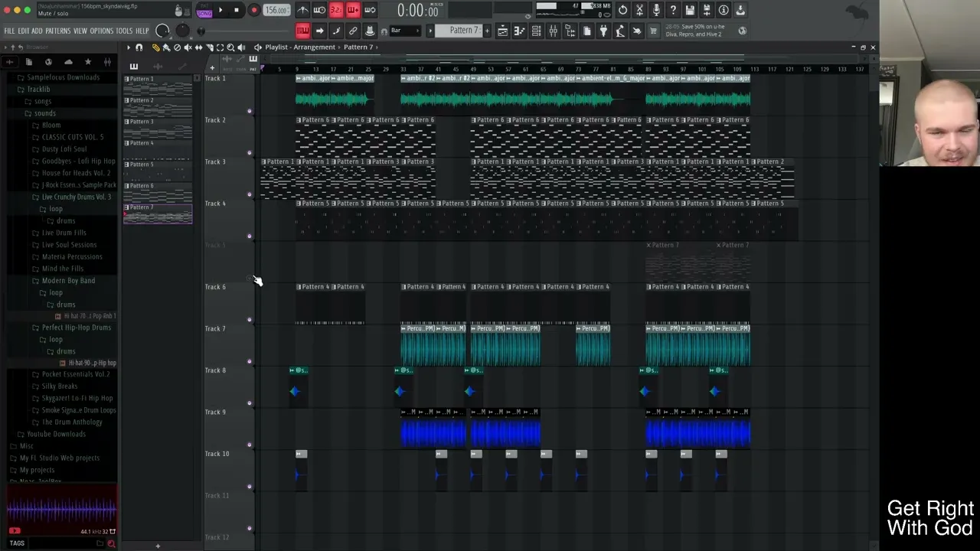980x551 pixels.
Task: Select the playback speaker tool in playlist
Action: (241, 47)
